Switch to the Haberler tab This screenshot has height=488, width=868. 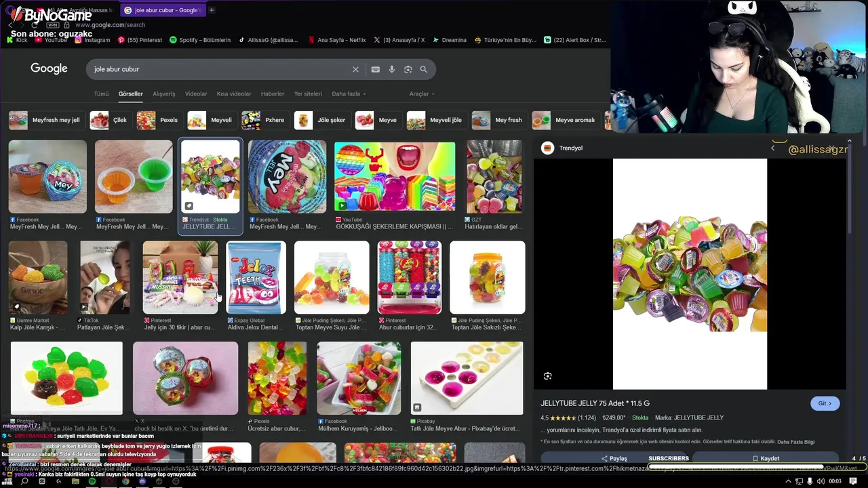[273, 94]
